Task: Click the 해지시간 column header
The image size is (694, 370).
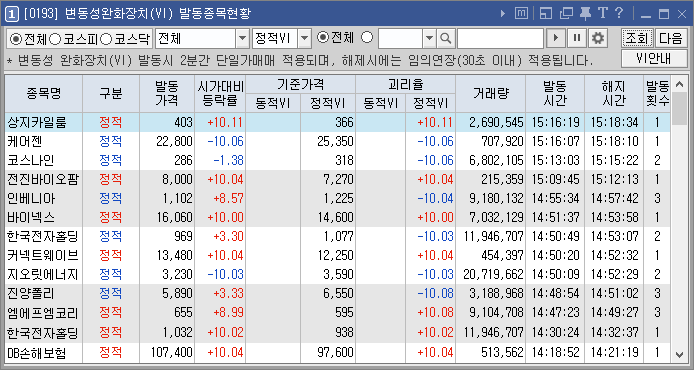Action: click(614, 94)
